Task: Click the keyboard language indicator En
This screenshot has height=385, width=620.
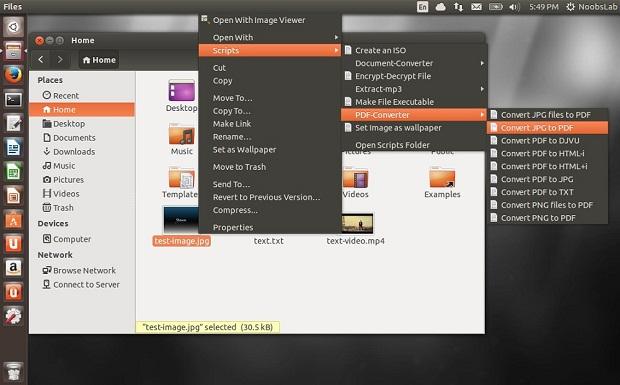Action: click(x=422, y=7)
